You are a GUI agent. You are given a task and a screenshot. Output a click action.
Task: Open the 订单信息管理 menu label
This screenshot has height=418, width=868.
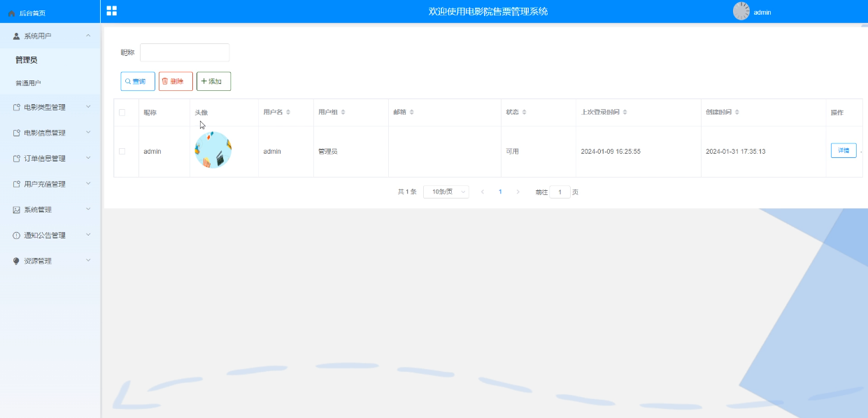[45, 159]
